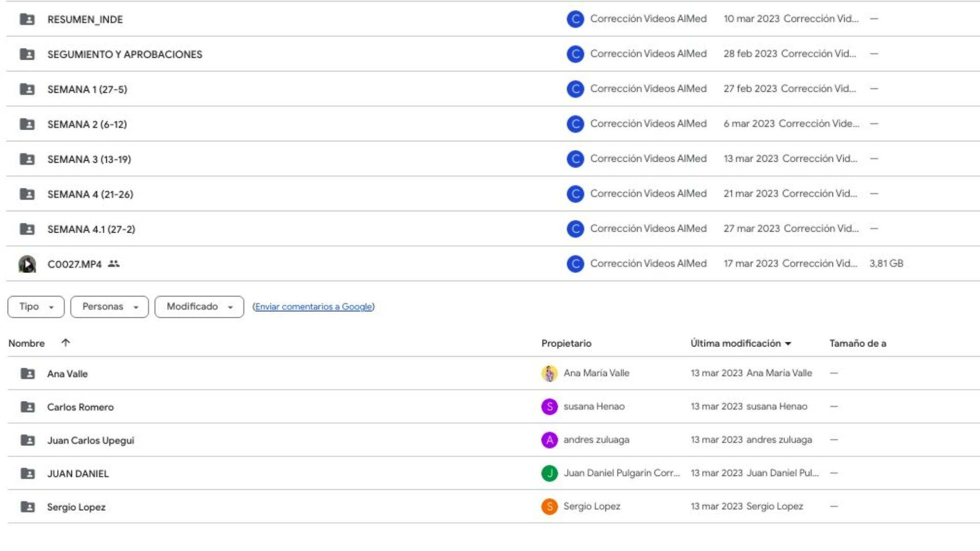Open the Modificado filter dropdown
Screen dimensions: 980x551
click(x=199, y=307)
